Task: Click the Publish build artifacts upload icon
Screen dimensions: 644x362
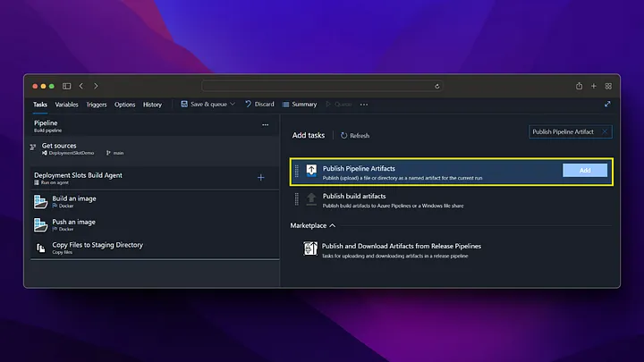Action: (311, 199)
